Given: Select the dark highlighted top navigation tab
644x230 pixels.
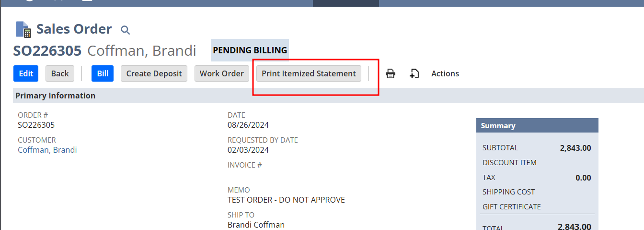Looking at the screenshot, I should tap(345, 3).
